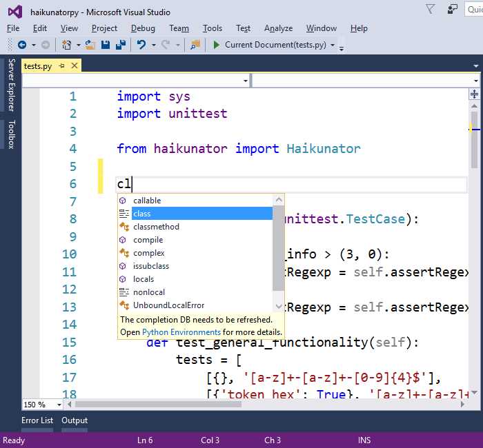Click the Open File folder icon
This screenshot has height=448, width=483.
point(90,45)
